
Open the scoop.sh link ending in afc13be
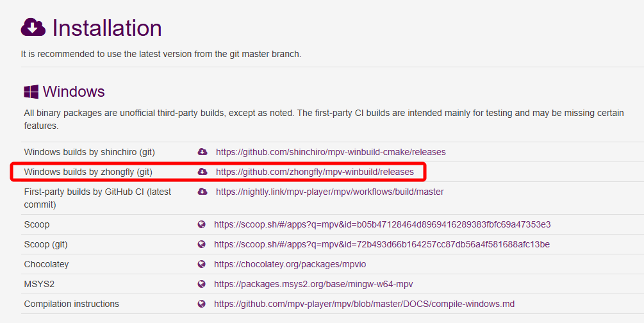(x=382, y=244)
